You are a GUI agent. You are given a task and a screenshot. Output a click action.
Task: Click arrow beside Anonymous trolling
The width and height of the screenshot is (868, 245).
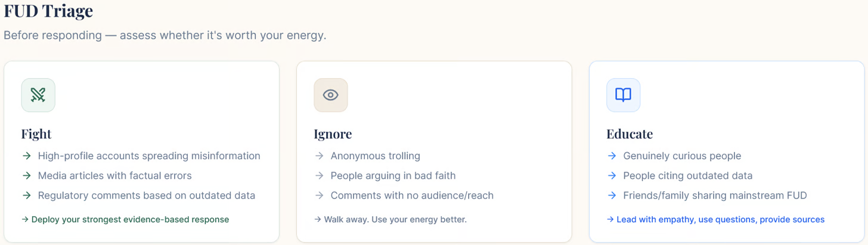click(319, 156)
